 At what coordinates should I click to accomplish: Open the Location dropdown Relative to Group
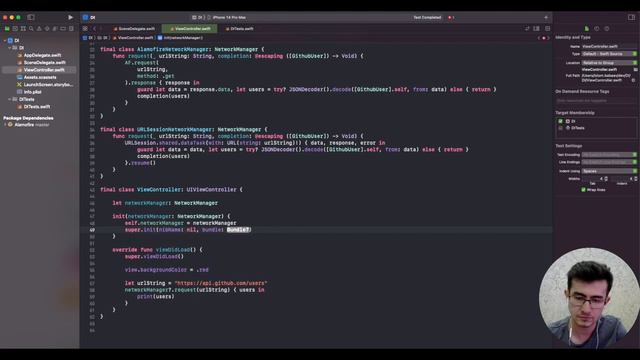tap(609, 63)
